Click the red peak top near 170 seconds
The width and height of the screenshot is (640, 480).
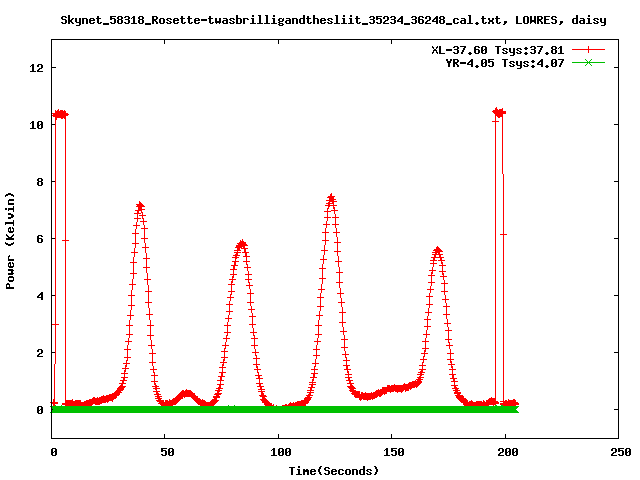(x=438, y=250)
